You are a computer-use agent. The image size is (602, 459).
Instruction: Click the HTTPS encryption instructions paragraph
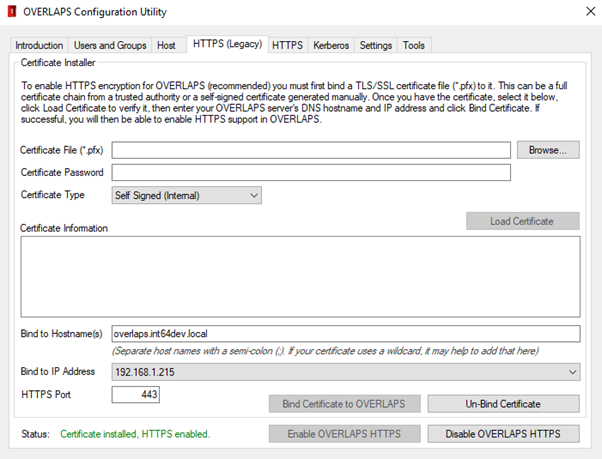coord(294,102)
